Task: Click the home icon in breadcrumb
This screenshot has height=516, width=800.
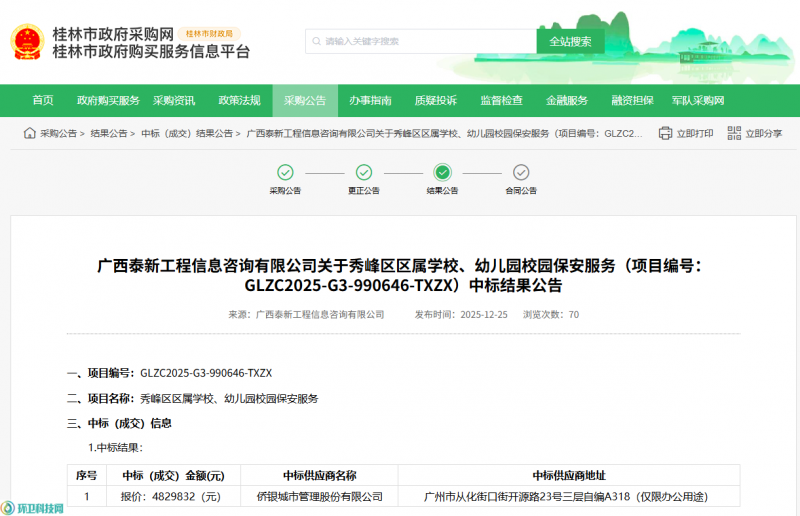Action: pyautogui.click(x=29, y=133)
